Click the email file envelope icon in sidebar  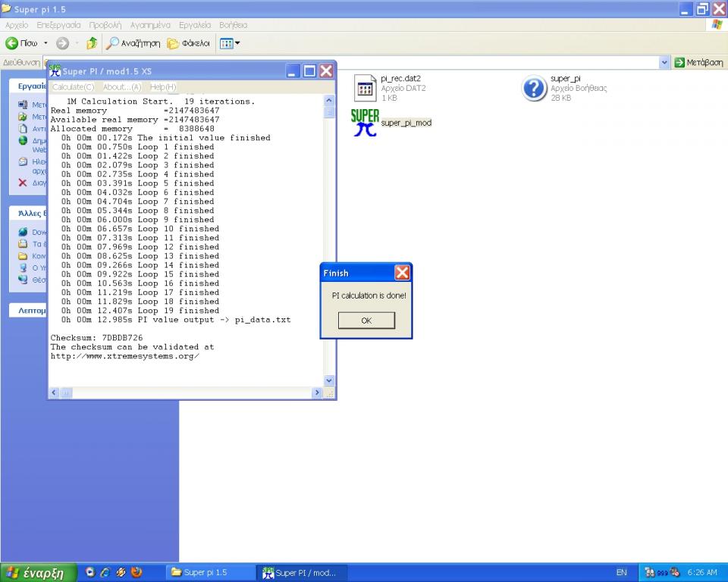click(x=23, y=162)
